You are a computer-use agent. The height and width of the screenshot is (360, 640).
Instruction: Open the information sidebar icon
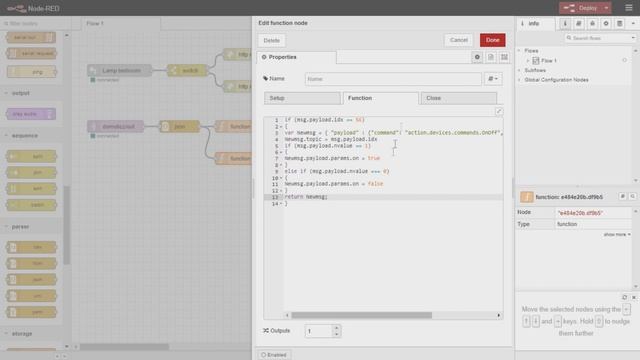(x=565, y=24)
